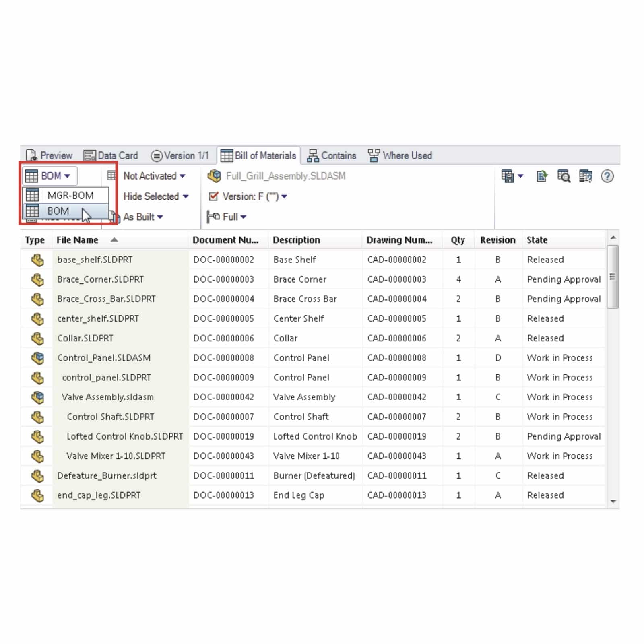Toggle the Version F checkbox
The image size is (644, 644).
pyautogui.click(x=213, y=196)
